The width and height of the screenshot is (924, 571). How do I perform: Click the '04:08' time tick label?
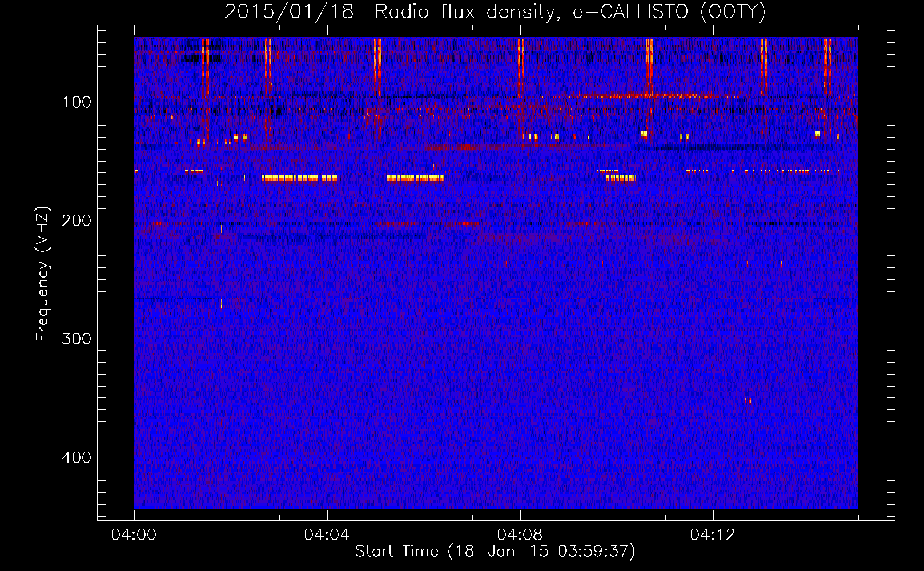(x=520, y=535)
